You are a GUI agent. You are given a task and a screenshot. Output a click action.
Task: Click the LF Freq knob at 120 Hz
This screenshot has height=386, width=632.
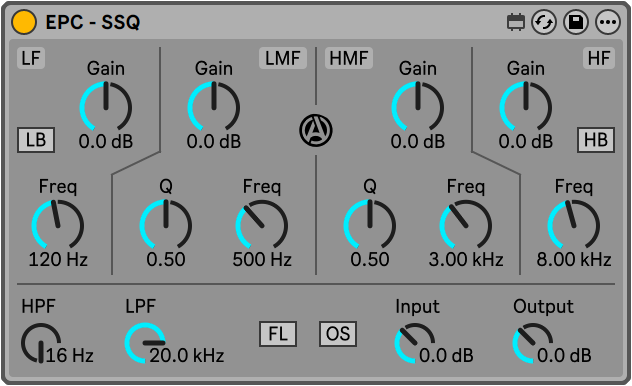click(58, 224)
